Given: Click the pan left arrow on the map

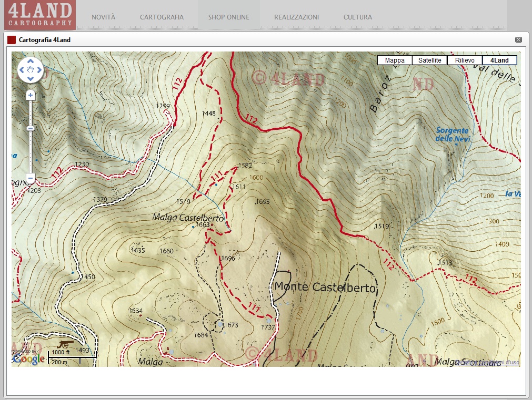Looking at the screenshot, I should tap(23, 69).
